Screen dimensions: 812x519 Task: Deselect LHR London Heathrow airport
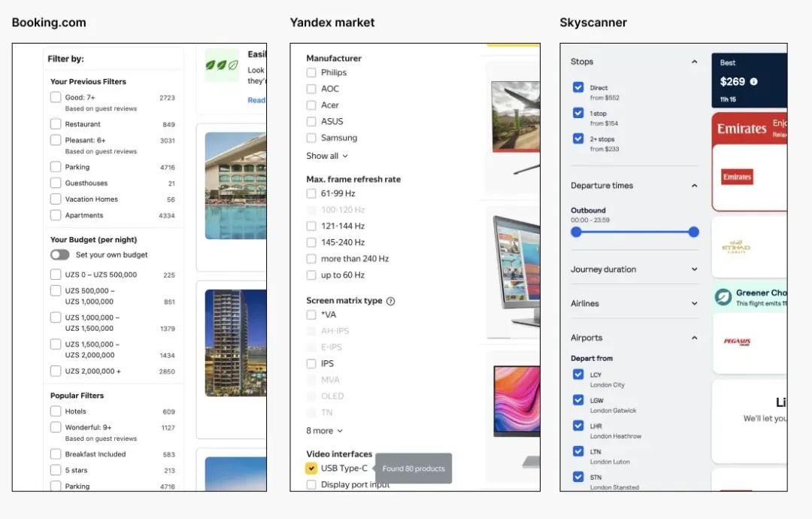pyautogui.click(x=578, y=425)
